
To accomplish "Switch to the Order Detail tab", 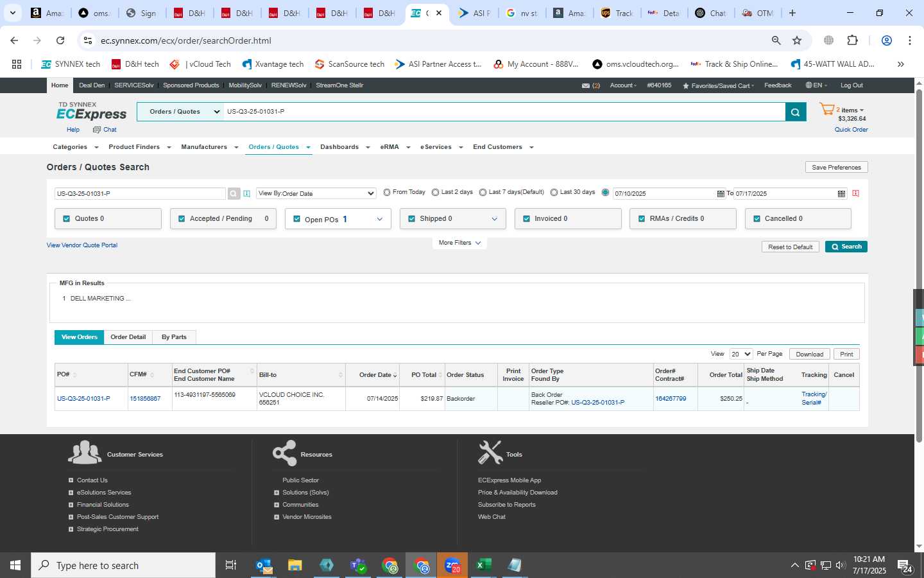I will (128, 337).
